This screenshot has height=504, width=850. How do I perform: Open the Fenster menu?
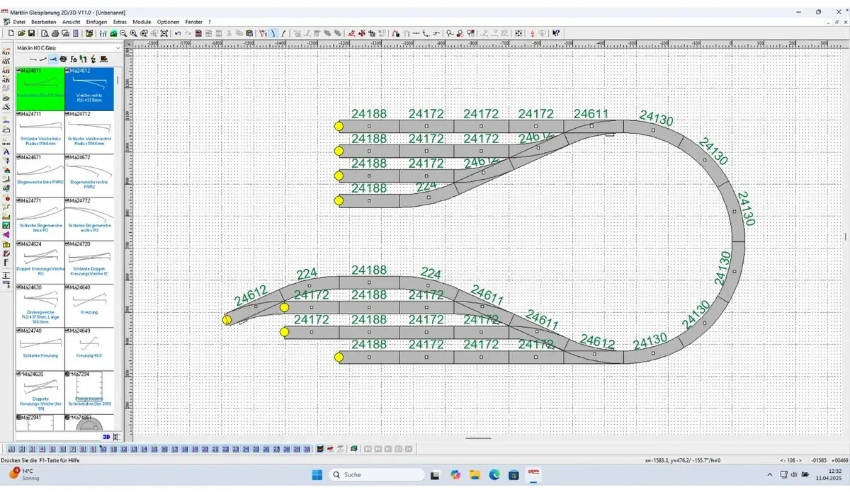tap(193, 22)
